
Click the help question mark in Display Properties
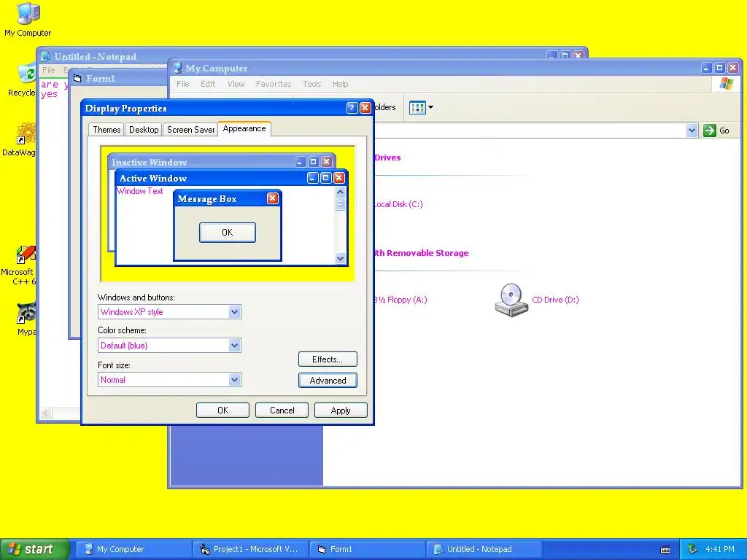352,108
